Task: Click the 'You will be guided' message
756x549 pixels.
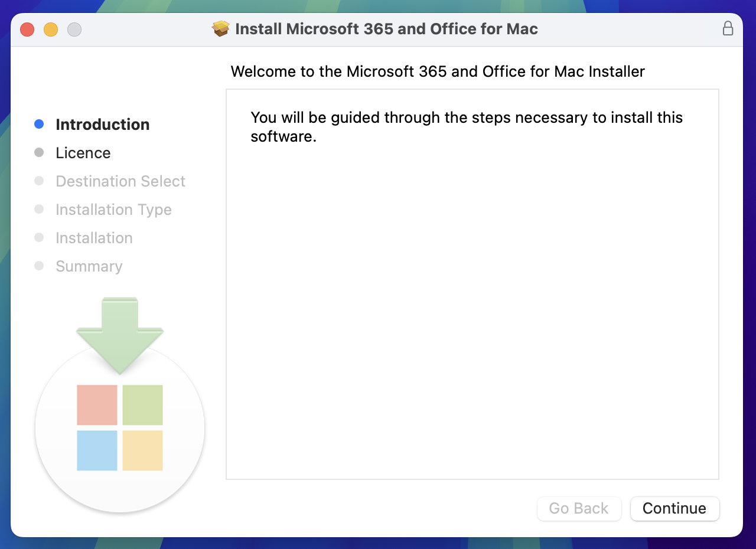Action: [467, 127]
